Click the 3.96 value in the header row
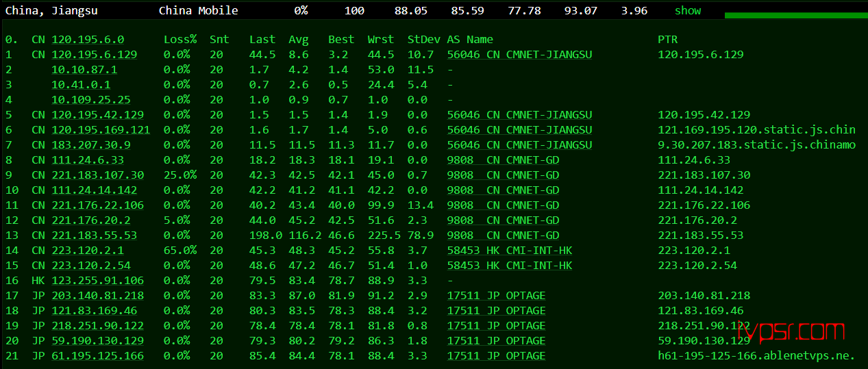Screen dimensions: 868x369 point(634,10)
